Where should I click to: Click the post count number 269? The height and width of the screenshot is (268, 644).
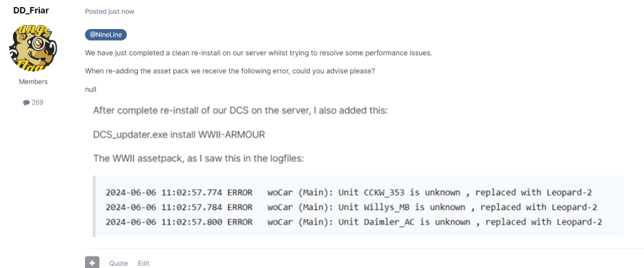click(37, 102)
